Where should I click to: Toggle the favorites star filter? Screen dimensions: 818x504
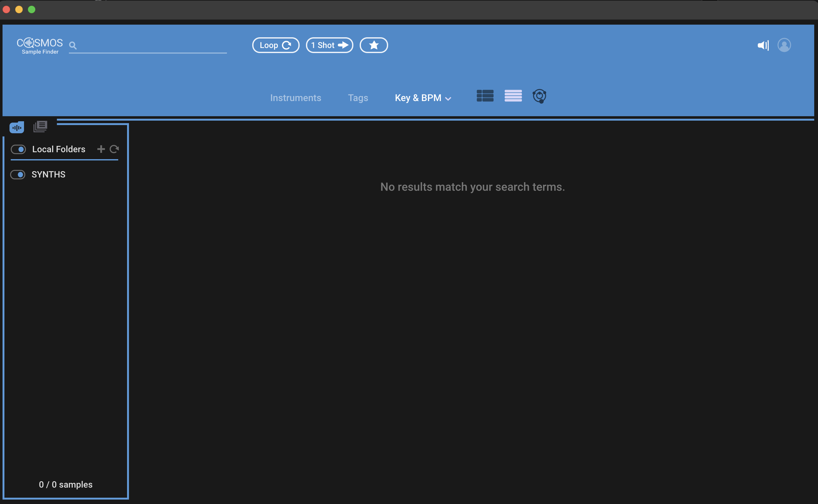click(x=373, y=45)
